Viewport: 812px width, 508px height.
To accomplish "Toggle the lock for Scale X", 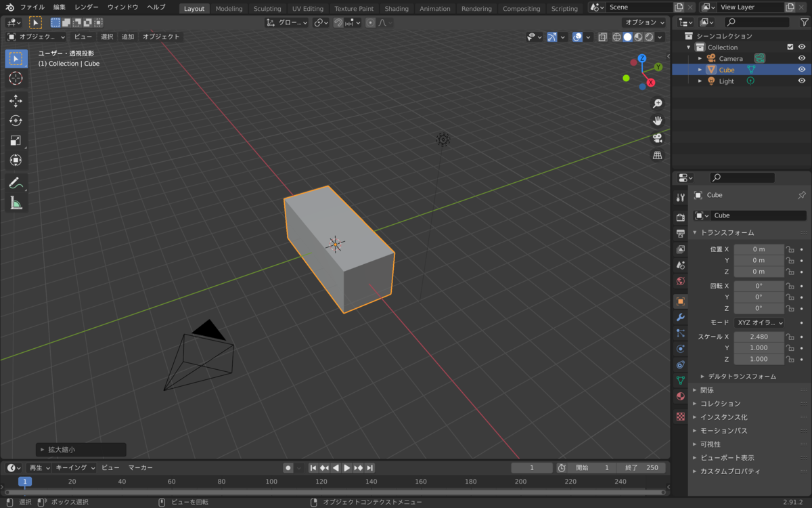I will pos(790,337).
